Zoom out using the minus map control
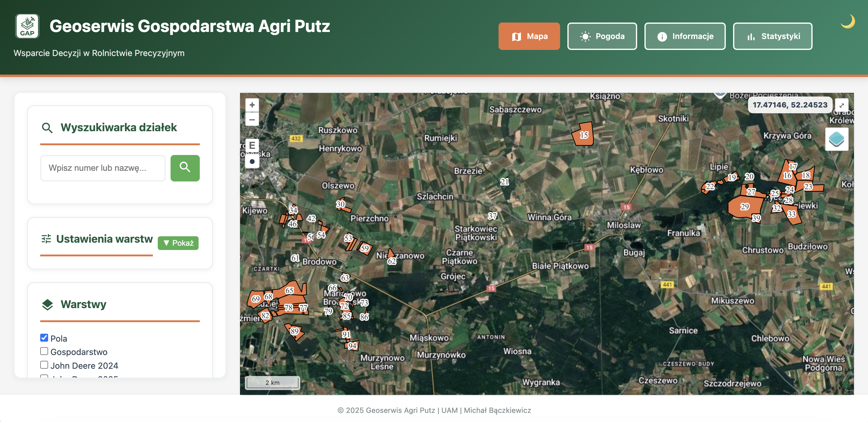 point(252,120)
